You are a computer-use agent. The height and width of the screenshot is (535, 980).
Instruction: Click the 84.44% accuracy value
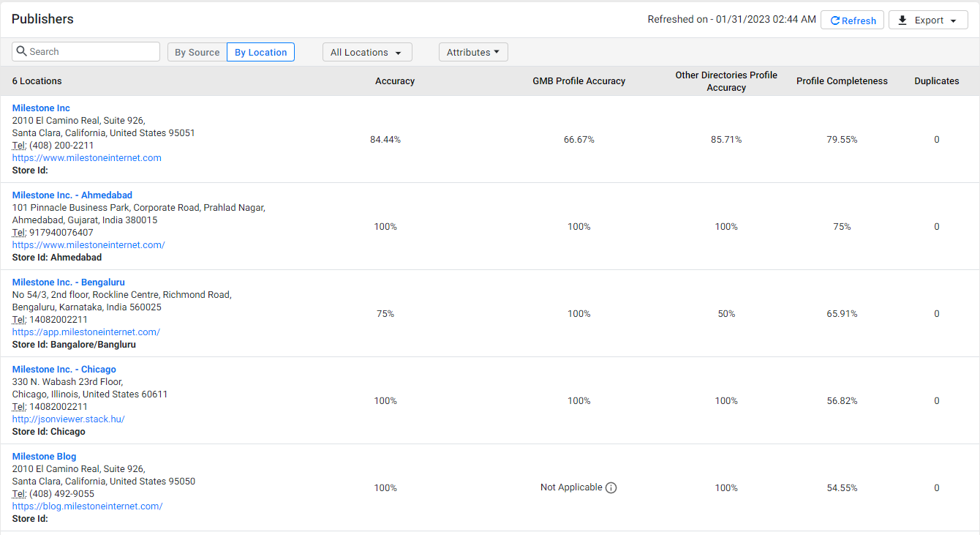coord(385,140)
